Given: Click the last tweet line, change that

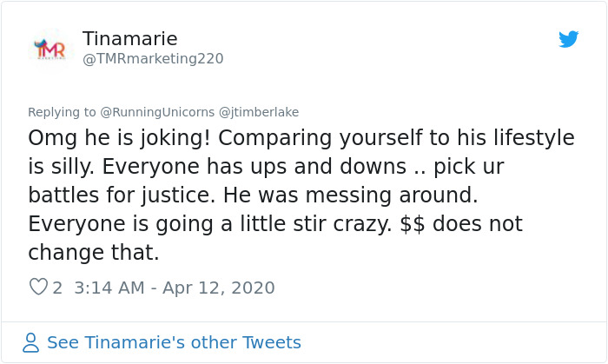Looking at the screenshot, I should (x=94, y=253).
